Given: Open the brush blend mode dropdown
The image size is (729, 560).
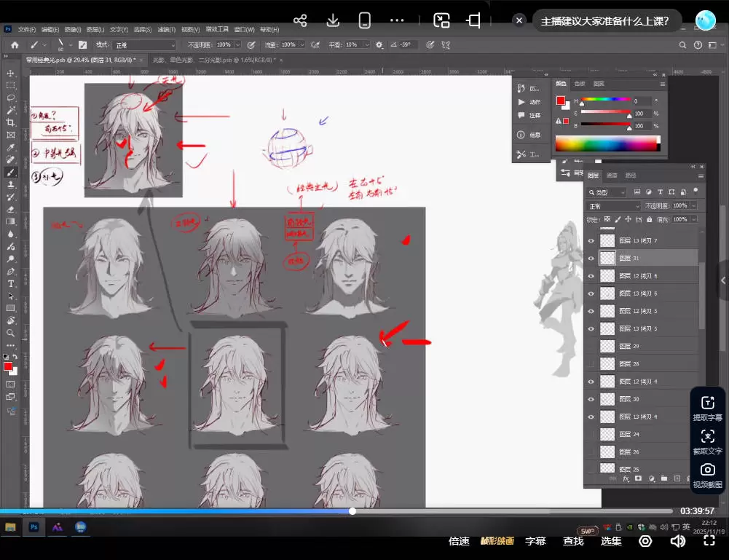Looking at the screenshot, I should click(143, 45).
